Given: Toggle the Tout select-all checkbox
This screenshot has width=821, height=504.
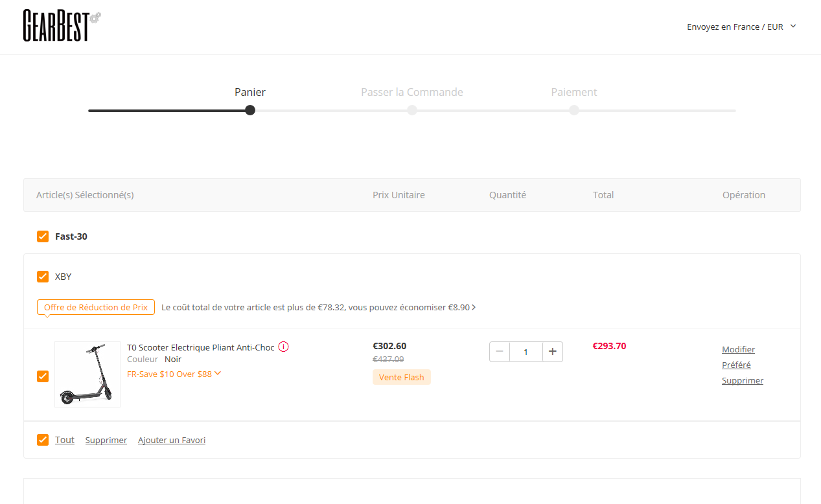Looking at the screenshot, I should (43, 440).
